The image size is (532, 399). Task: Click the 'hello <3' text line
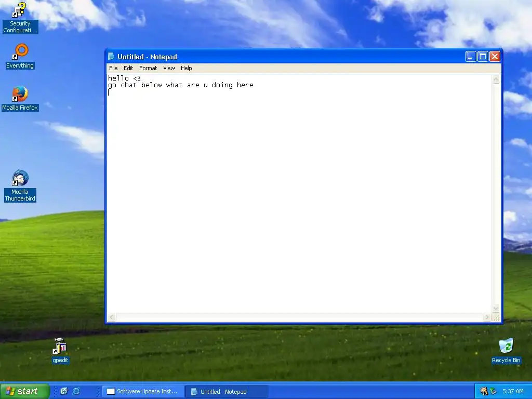[124, 78]
